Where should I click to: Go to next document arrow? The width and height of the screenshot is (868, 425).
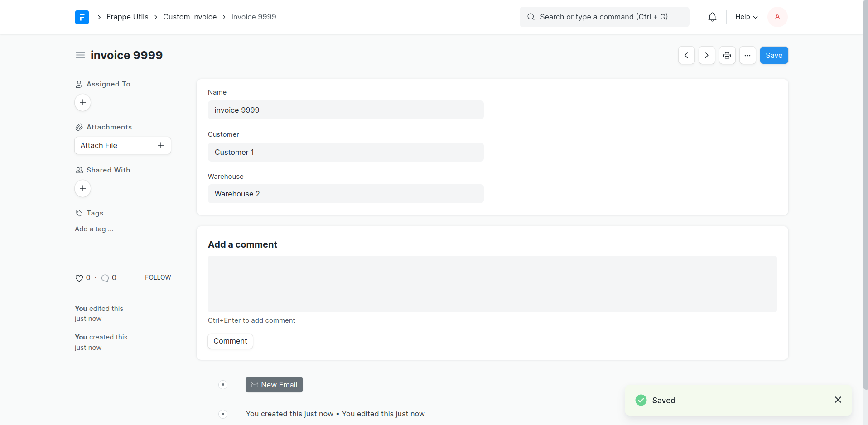(x=707, y=55)
